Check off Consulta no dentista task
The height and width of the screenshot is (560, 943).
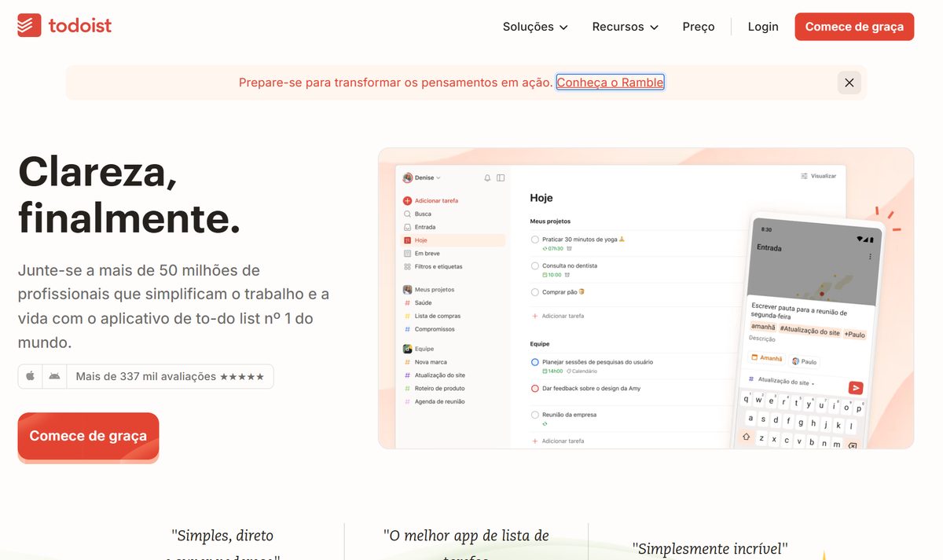(x=535, y=266)
